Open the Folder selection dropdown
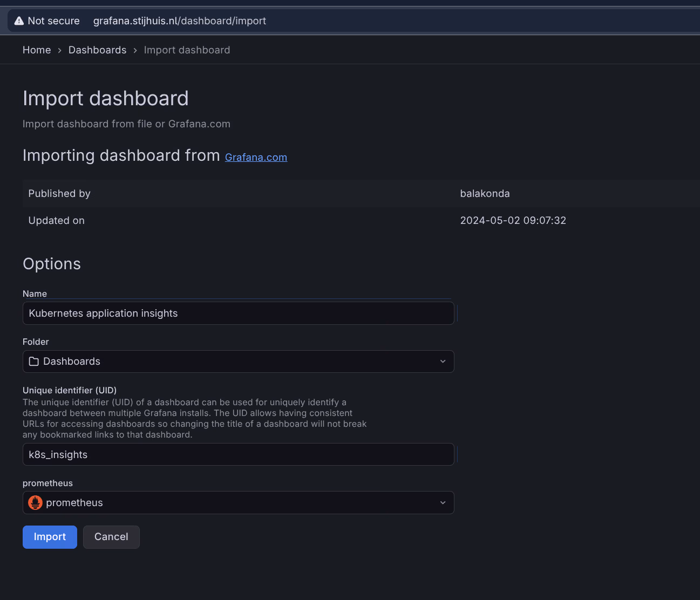The height and width of the screenshot is (600, 700). pyautogui.click(x=237, y=361)
